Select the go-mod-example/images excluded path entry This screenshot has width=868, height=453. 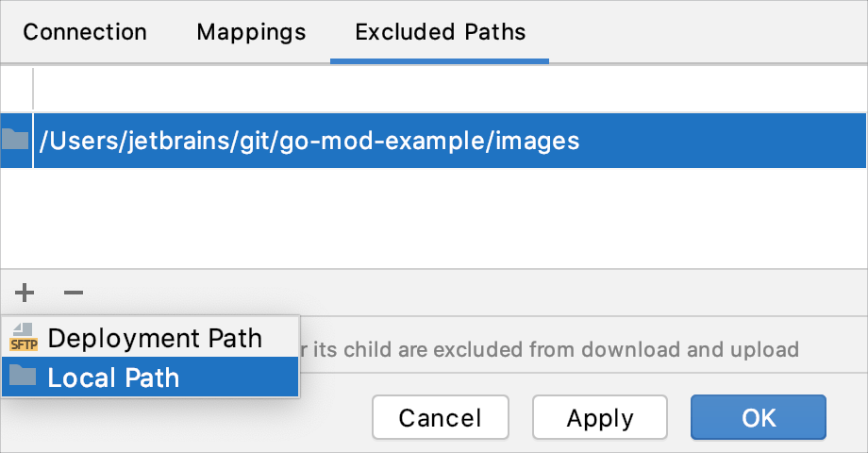[x=309, y=142]
